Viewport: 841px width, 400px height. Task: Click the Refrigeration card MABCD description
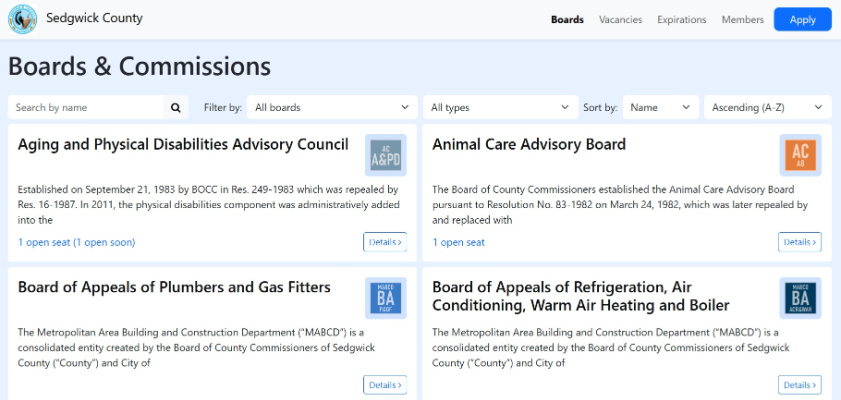coord(611,347)
